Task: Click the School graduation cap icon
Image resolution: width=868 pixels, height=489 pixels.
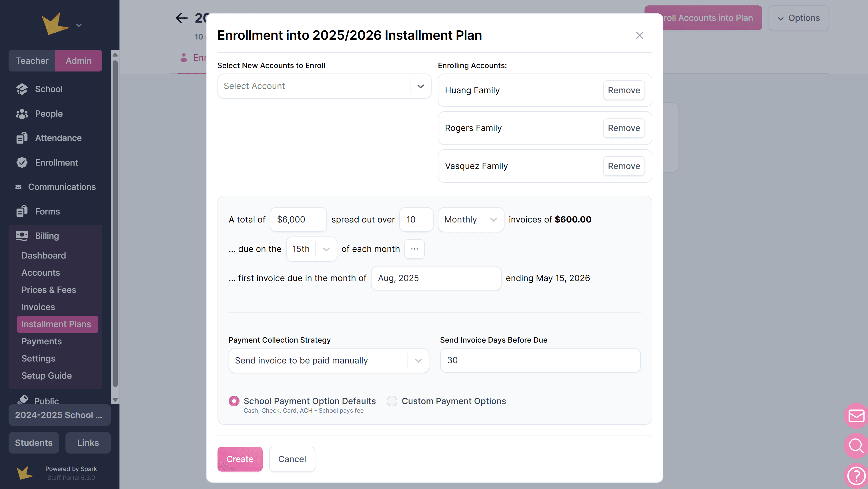Action: [x=22, y=89]
